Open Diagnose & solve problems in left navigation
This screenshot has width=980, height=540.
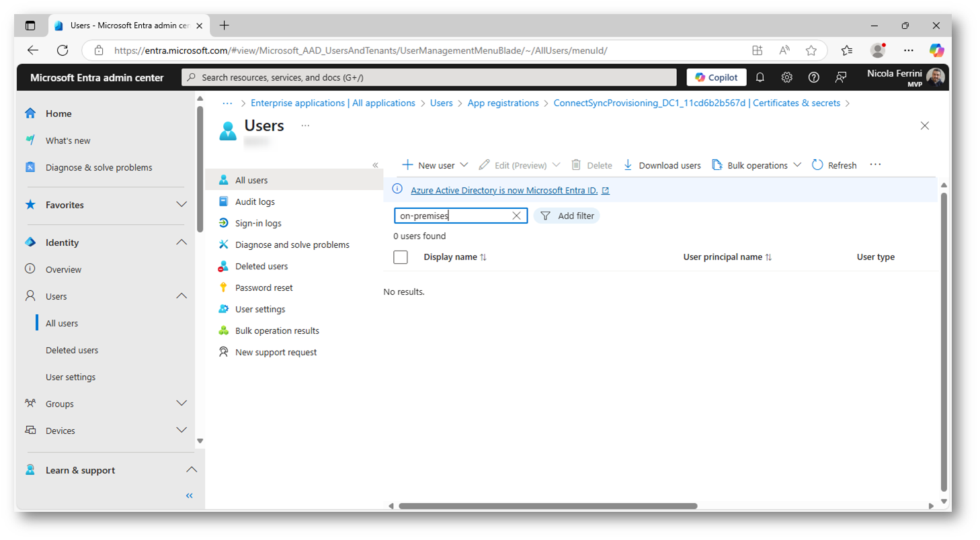coord(99,167)
